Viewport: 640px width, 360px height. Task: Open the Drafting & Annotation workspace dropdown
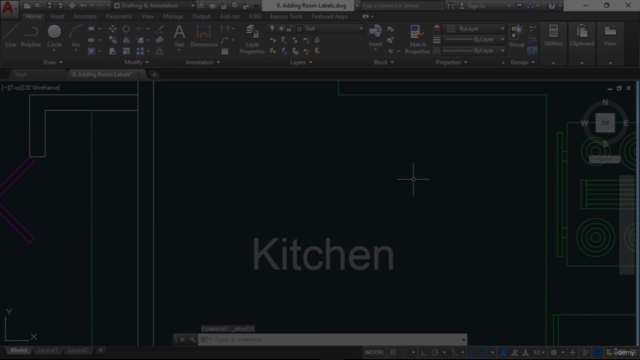coord(154,6)
